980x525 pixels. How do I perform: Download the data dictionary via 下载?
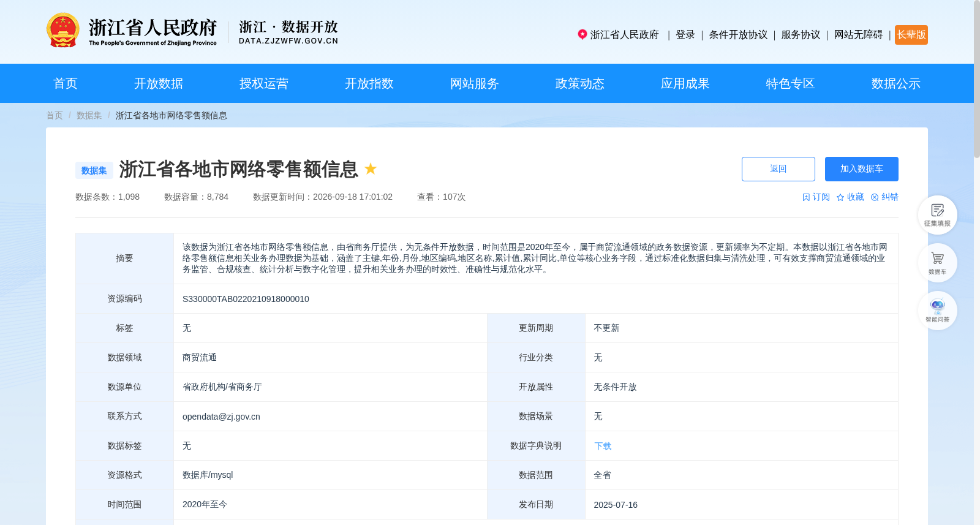click(x=603, y=446)
